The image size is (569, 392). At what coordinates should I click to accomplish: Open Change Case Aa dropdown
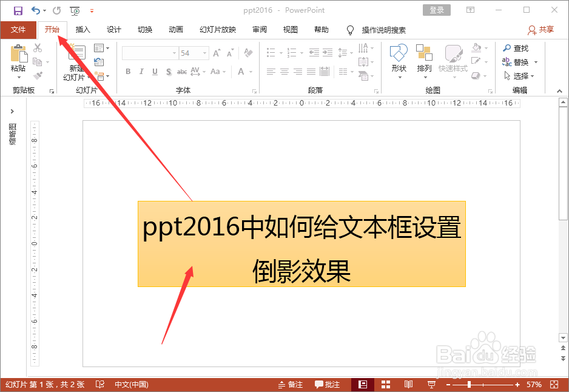click(x=218, y=72)
